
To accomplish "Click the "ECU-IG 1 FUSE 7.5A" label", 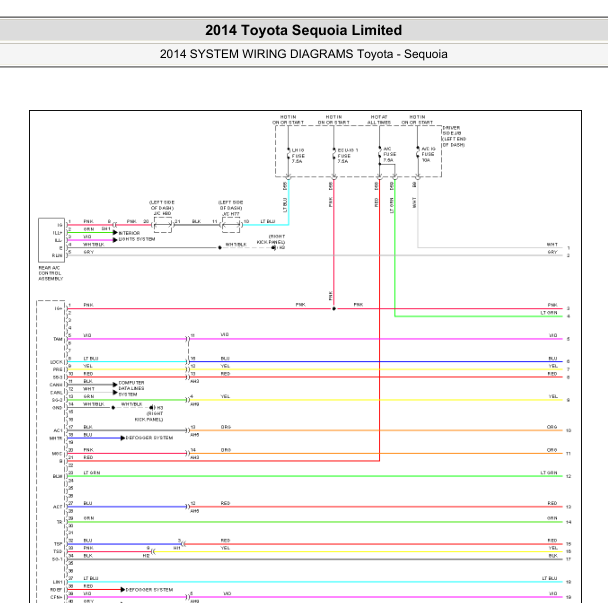I will tap(348, 156).
